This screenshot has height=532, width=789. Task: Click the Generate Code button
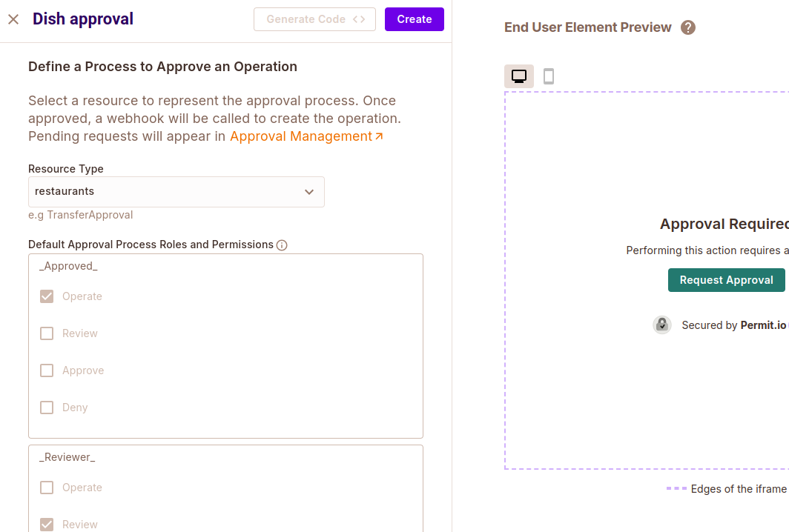314,19
